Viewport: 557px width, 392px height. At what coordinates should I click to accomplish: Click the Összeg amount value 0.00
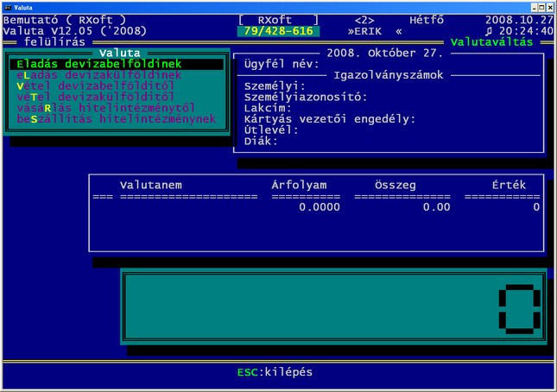coord(436,207)
